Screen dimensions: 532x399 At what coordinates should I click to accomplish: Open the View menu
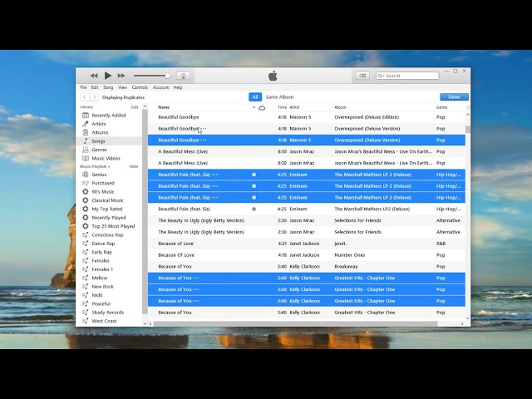click(x=122, y=87)
